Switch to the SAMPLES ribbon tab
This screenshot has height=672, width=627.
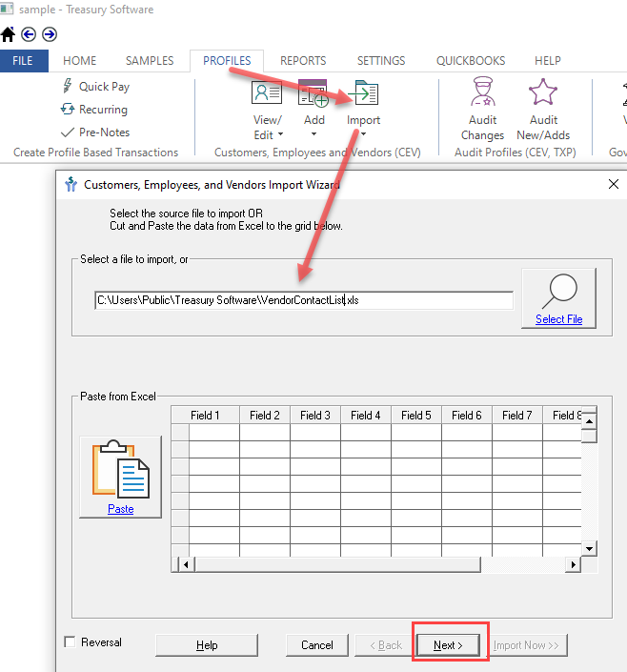point(150,61)
